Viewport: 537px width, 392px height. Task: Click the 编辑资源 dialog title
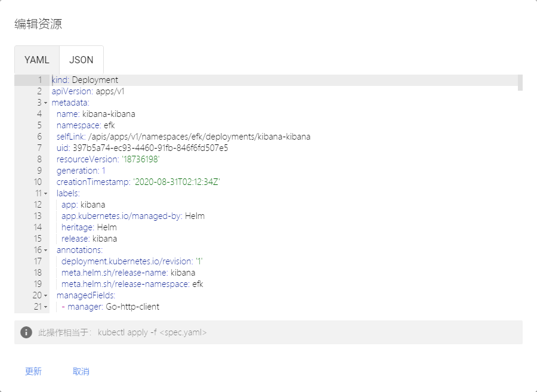point(38,24)
